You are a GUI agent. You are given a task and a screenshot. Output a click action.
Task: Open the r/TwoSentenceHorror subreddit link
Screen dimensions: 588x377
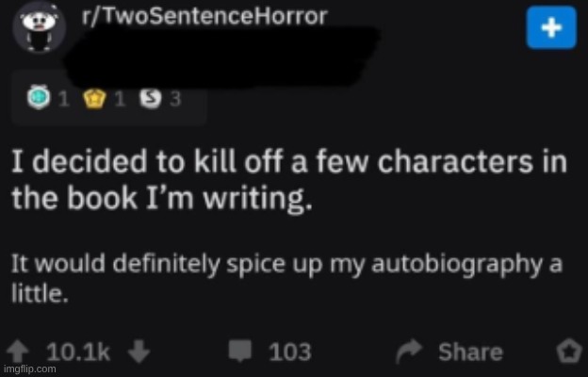click(204, 16)
